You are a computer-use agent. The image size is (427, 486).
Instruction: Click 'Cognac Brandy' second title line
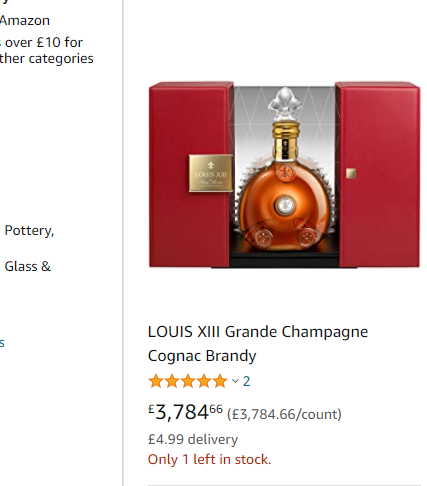[202, 356]
